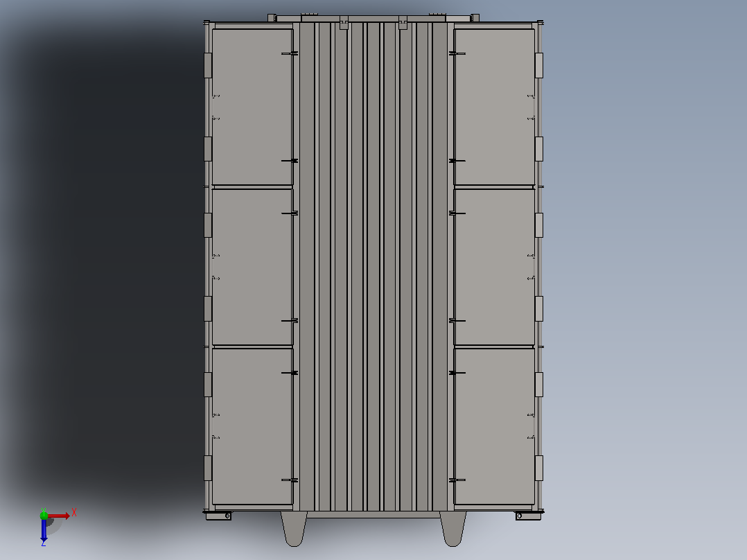The image size is (747, 560).
Task: Pick the right support foot at the bottom
Action: tap(452, 529)
